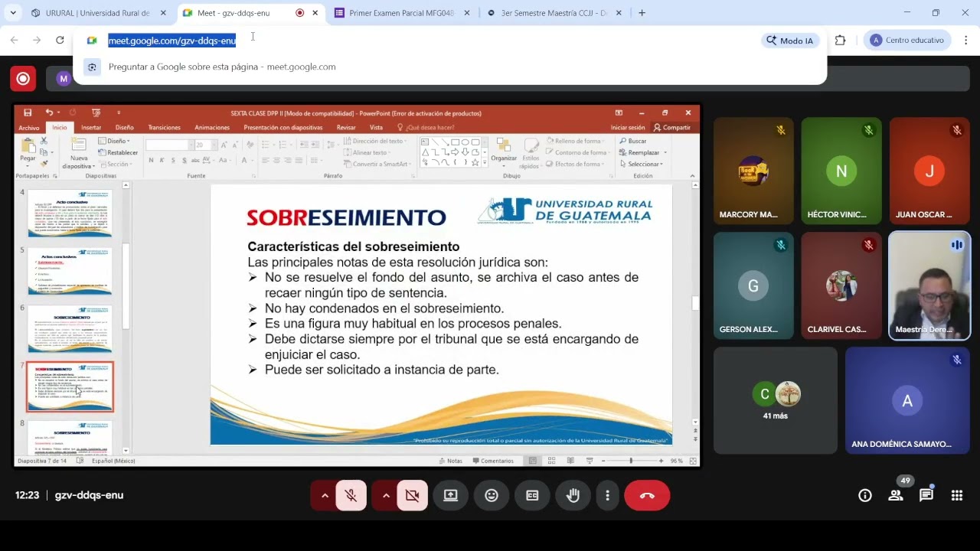Screen dimensions: 980x551
Task: Open the activities grid icon
Action: coord(957,495)
